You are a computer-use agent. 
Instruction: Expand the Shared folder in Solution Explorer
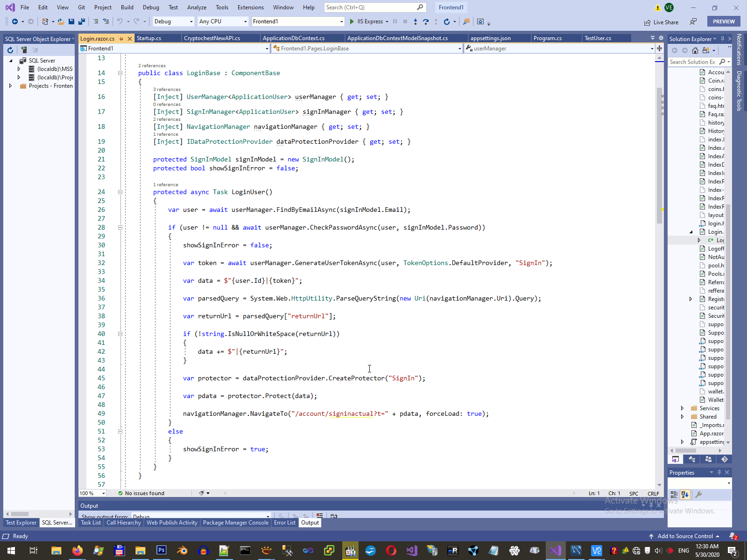(682, 417)
